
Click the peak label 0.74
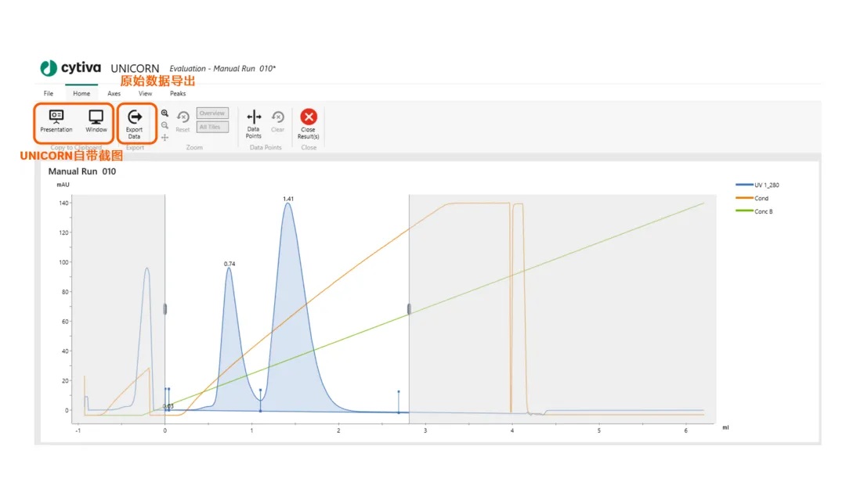230,264
